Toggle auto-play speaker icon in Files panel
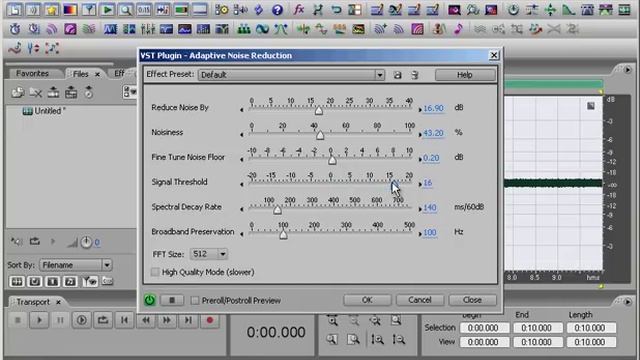This screenshot has height=360, width=640. coord(16,242)
